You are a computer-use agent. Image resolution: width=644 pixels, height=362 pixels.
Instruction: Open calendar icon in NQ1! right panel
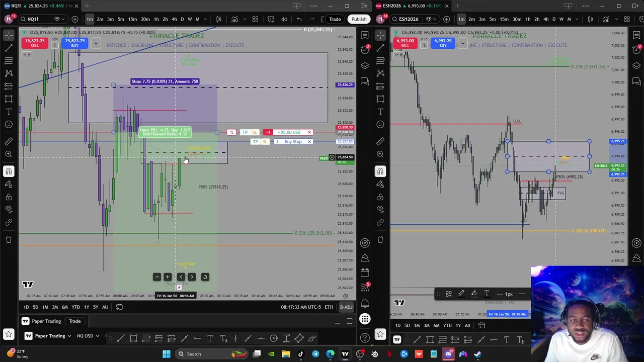(x=365, y=273)
